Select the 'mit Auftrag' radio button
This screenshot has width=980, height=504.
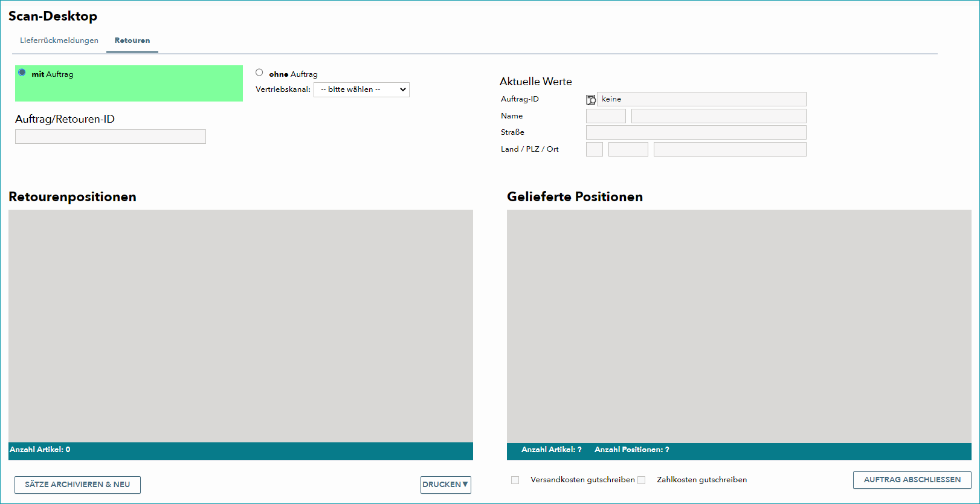coord(22,73)
